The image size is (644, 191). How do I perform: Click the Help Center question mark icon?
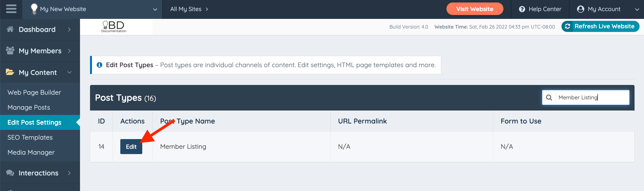point(522,9)
